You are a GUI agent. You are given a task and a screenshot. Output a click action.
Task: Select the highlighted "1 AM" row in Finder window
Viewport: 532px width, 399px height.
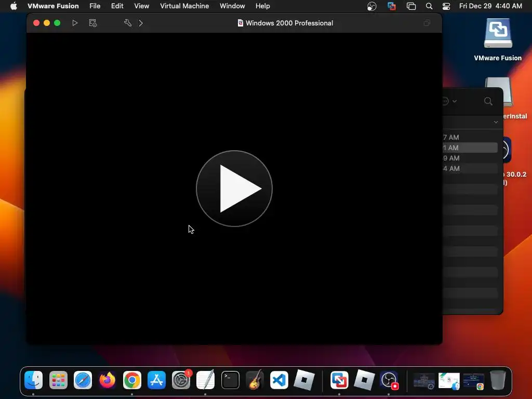click(470, 148)
